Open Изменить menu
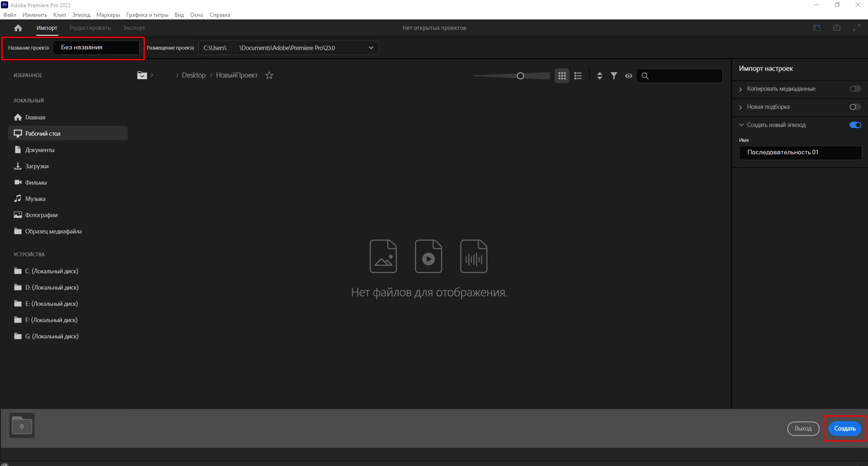868x466 pixels. [34, 15]
